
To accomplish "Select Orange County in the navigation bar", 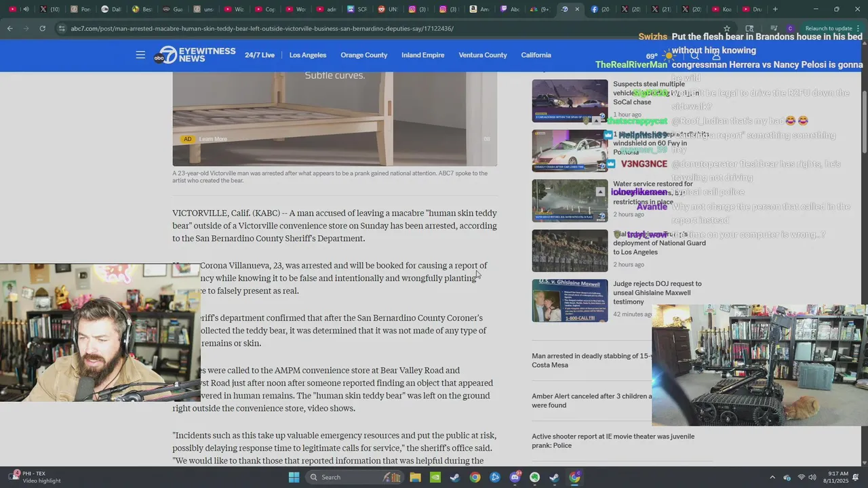I will pyautogui.click(x=364, y=55).
